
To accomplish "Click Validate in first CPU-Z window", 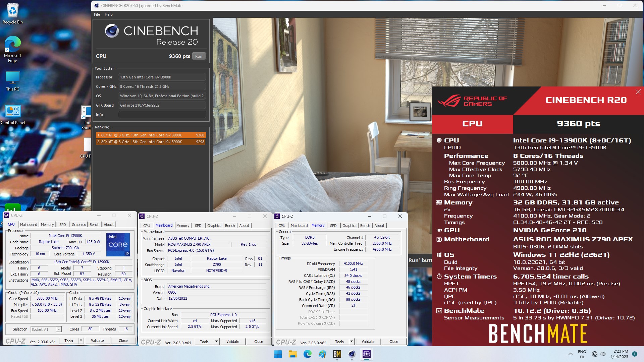I will pos(97,341).
